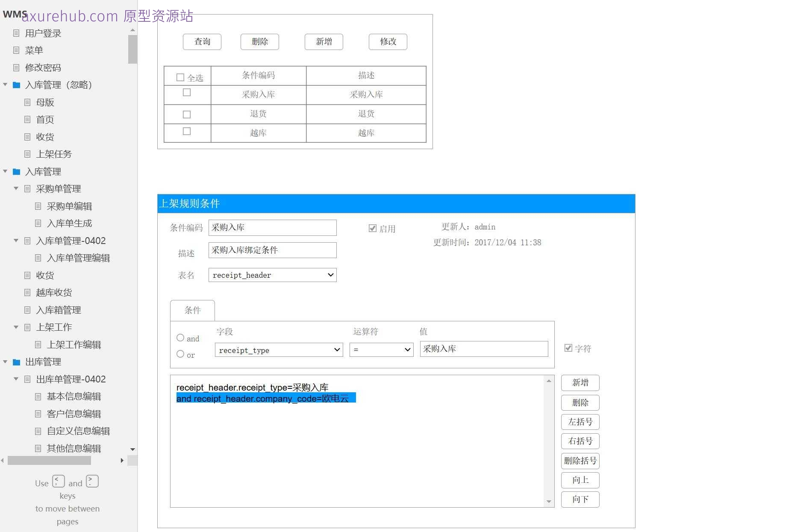This screenshot has width=809, height=532.
Task: Click the 查询 button
Action: coord(202,41)
